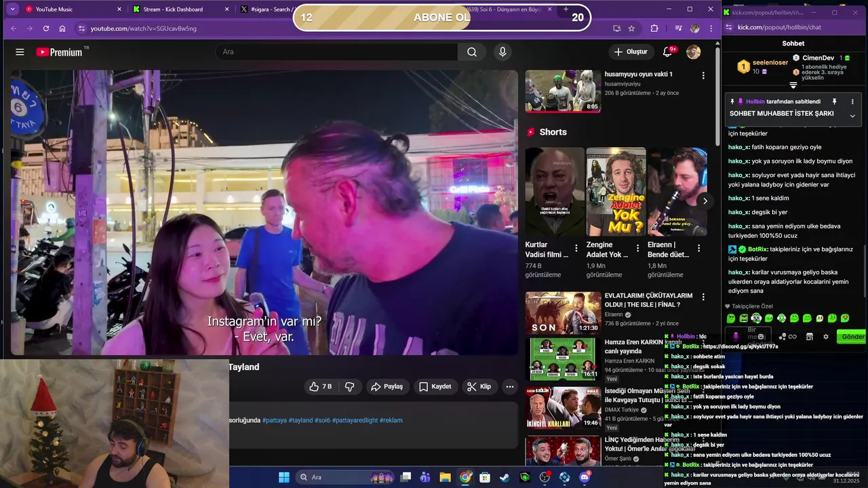Click the Oluştur create button
Image resolution: width=868 pixels, height=488 pixels.
(x=631, y=52)
